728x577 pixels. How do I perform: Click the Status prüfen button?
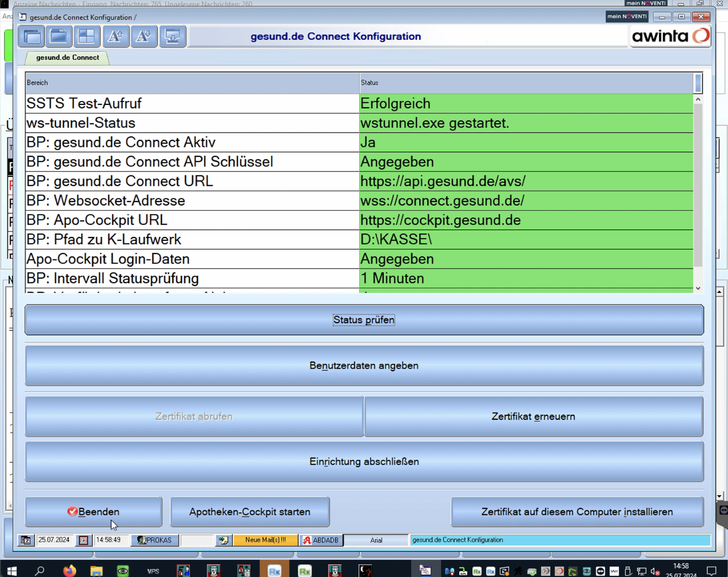click(x=364, y=320)
